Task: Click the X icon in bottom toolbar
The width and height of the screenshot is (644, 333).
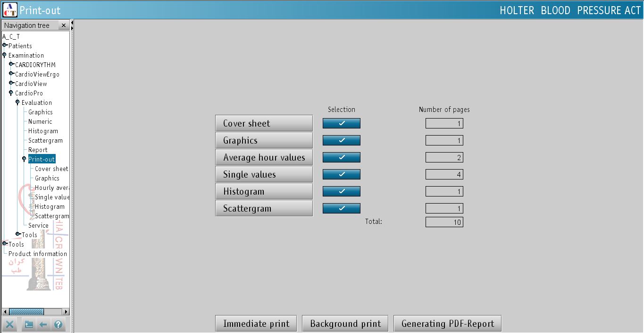Action: tap(9, 324)
